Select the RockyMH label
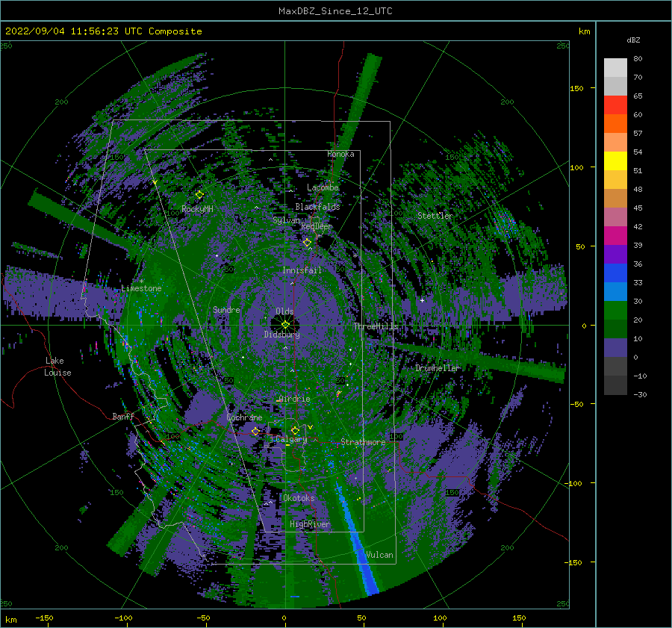 click(197, 209)
